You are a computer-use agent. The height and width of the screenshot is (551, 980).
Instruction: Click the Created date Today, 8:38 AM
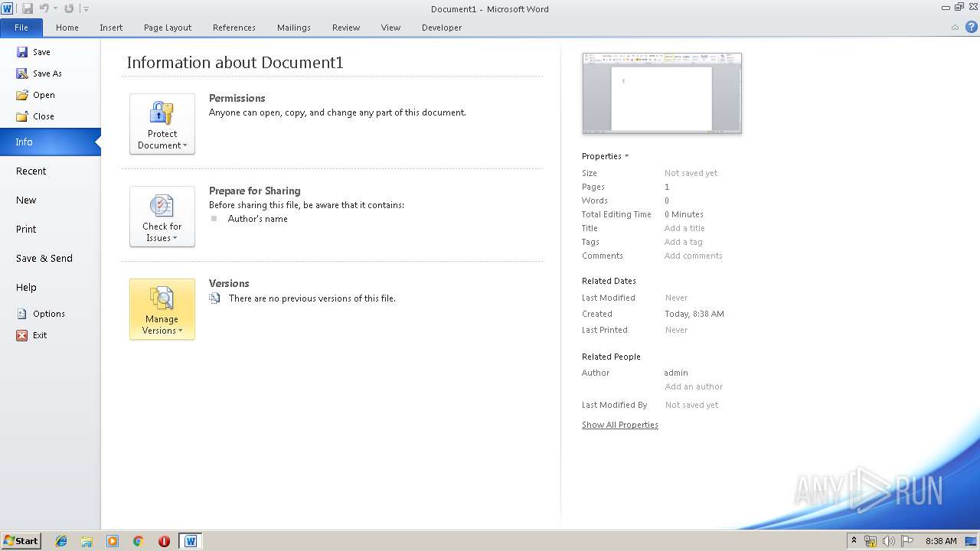(694, 314)
